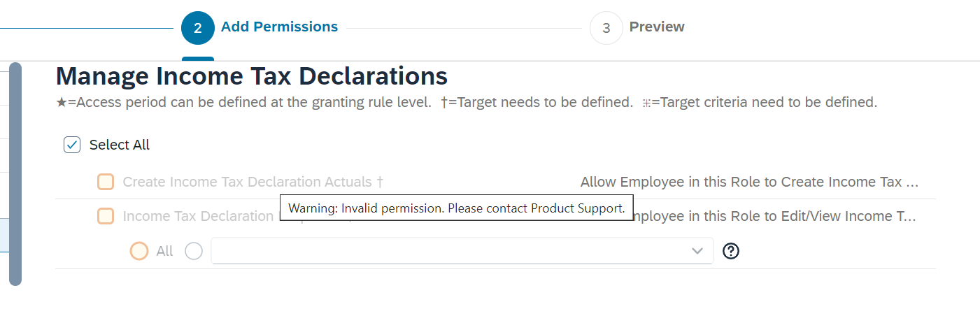
Task: Select the All radio button
Action: 139,251
